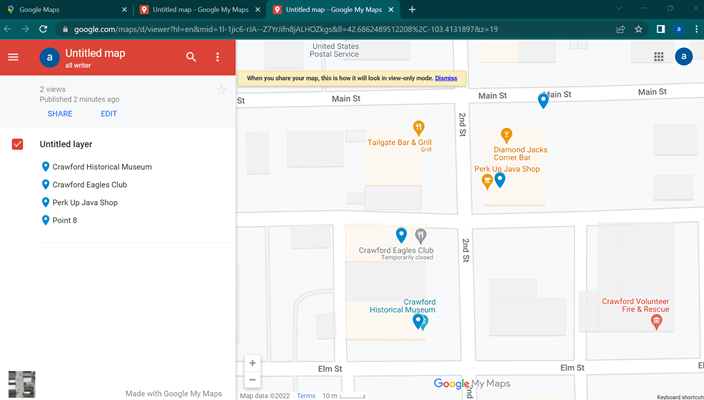Click the Keyboard shortcuts link

[x=680, y=397]
